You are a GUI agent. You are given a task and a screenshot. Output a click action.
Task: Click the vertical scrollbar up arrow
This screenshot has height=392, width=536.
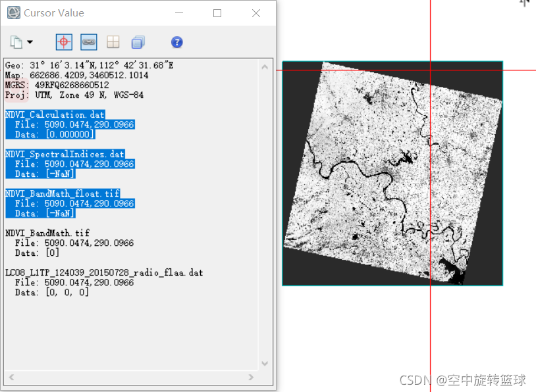click(265, 67)
